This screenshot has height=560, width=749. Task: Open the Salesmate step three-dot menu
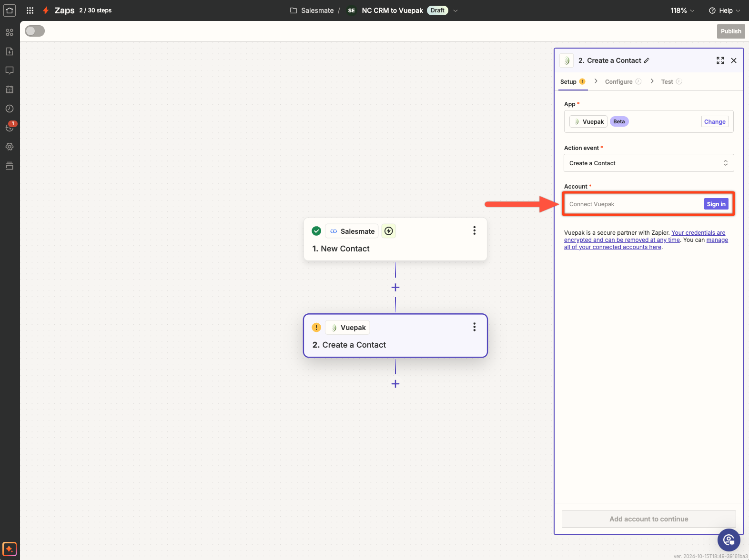474,230
